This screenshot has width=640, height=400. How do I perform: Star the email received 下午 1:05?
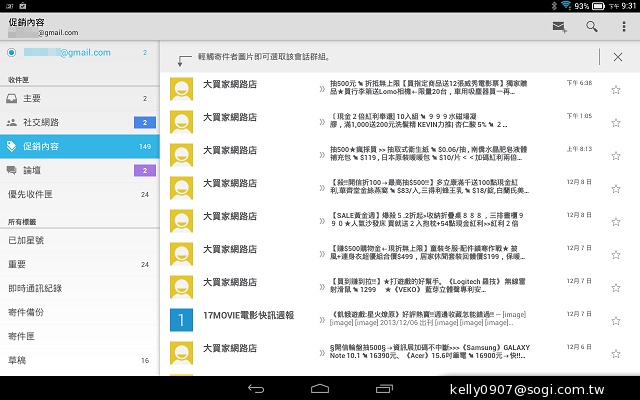616,123
